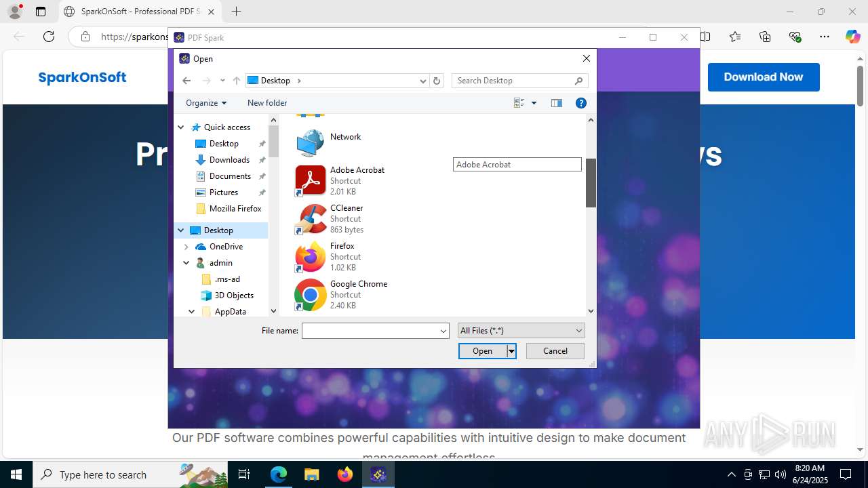Open recent locations dropdown arrow
Viewport: 868px width, 488px height.
[222, 81]
